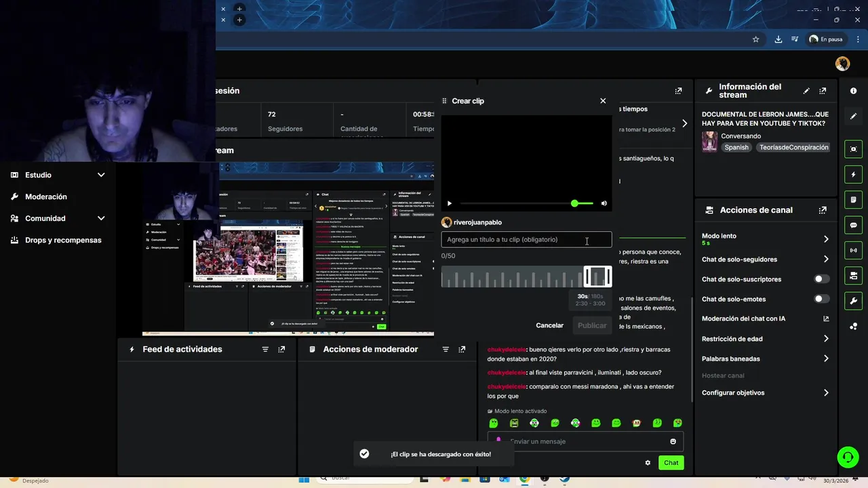Open the green support headset bubble
Image resolution: width=868 pixels, height=488 pixels.
coord(848,457)
